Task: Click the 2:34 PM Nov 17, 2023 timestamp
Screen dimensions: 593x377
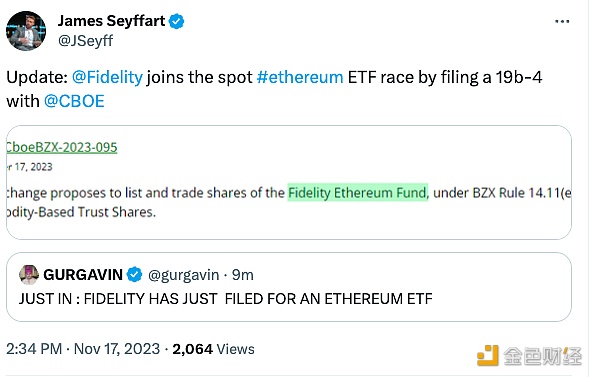Action: [x=83, y=349]
